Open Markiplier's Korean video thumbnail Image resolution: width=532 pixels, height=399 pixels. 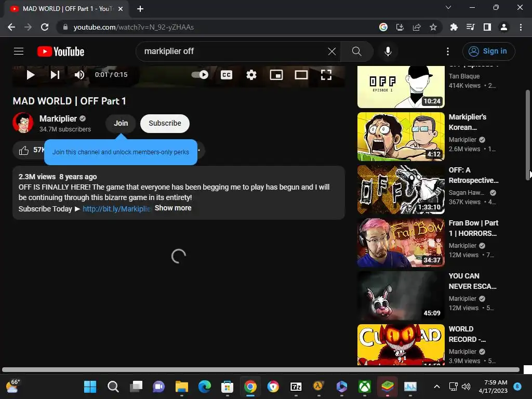[x=401, y=137]
